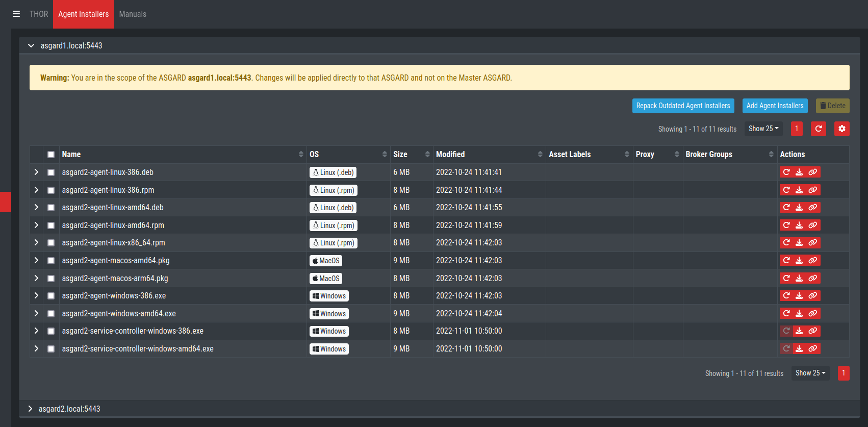This screenshot has width=868, height=427.
Task: Sort table by Name column
Action: [x=183, y=155]
